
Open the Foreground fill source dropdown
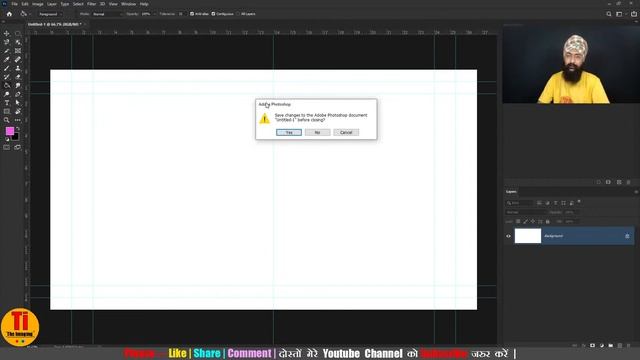coord(50,14)
